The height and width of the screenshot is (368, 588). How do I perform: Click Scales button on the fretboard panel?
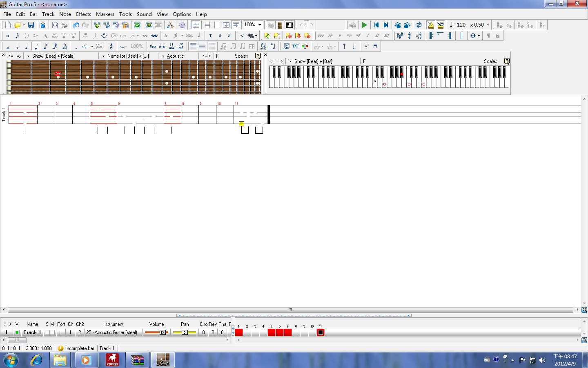241,56
